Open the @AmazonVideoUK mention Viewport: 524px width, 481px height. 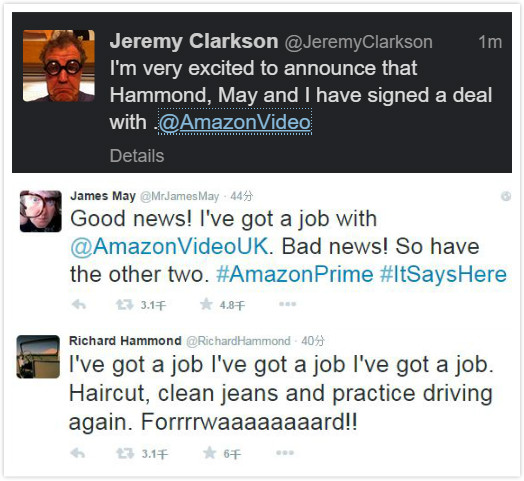[x=169, y=247]
